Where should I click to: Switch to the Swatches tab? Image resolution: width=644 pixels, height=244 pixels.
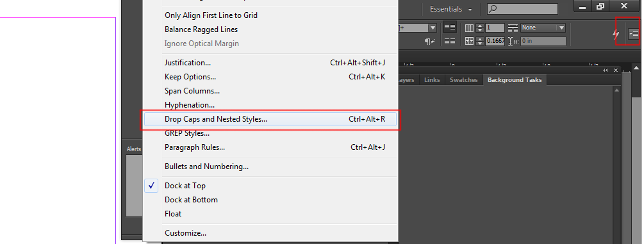click(x=463, y=80)
